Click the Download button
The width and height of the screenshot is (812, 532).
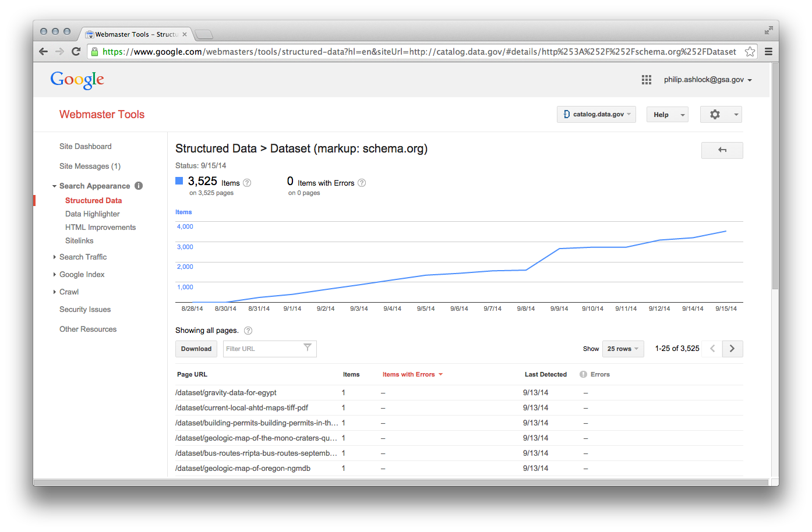pyautogui.click(x=196, y=349)
